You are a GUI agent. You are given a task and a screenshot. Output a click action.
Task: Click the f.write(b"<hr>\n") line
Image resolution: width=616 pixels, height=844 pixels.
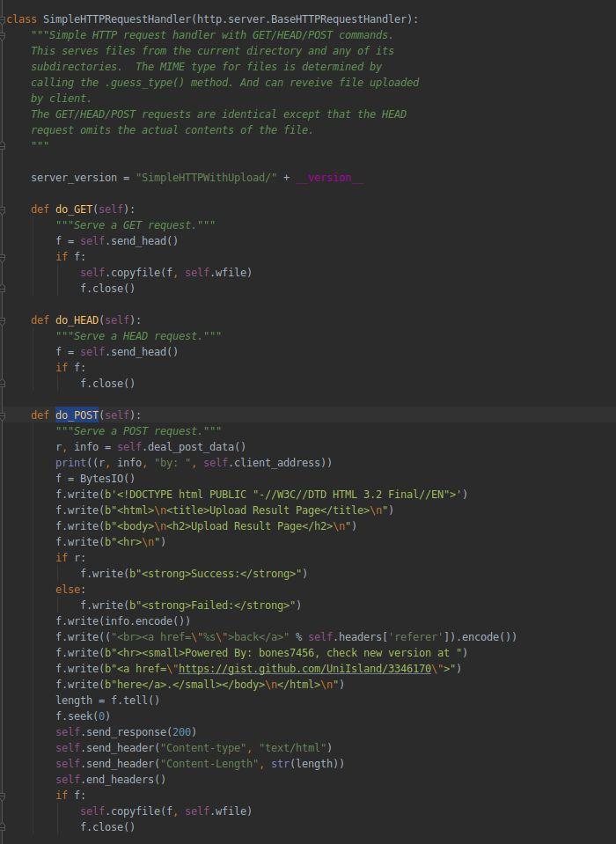(110, 542)
